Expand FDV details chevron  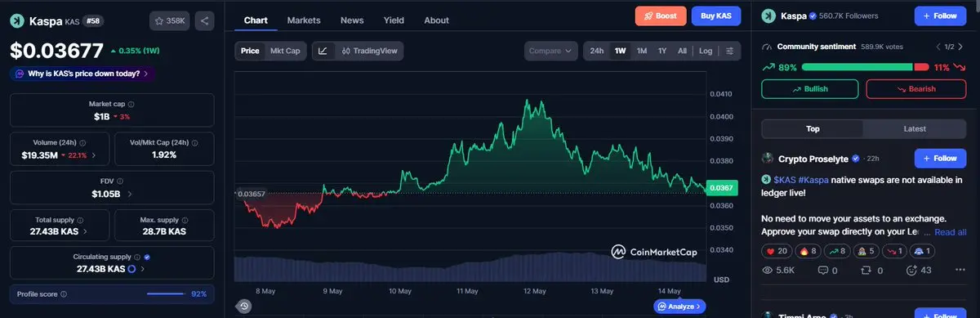(x=131, y=194)
